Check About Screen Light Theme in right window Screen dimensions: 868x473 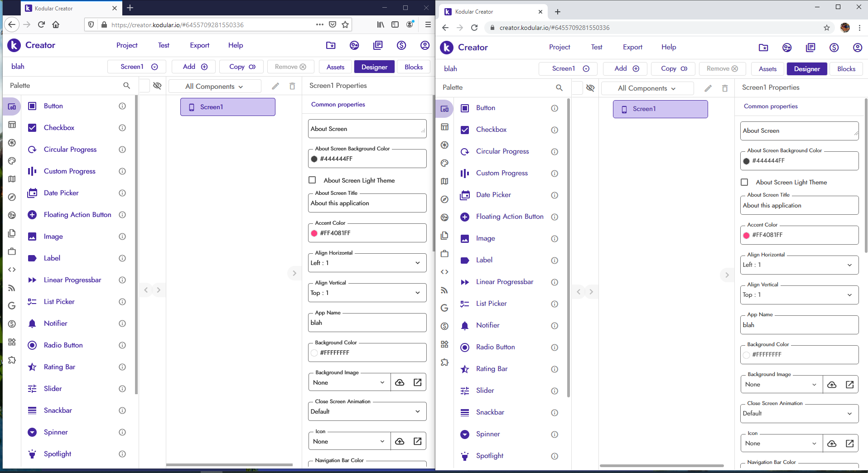click(x=745, y=182)
